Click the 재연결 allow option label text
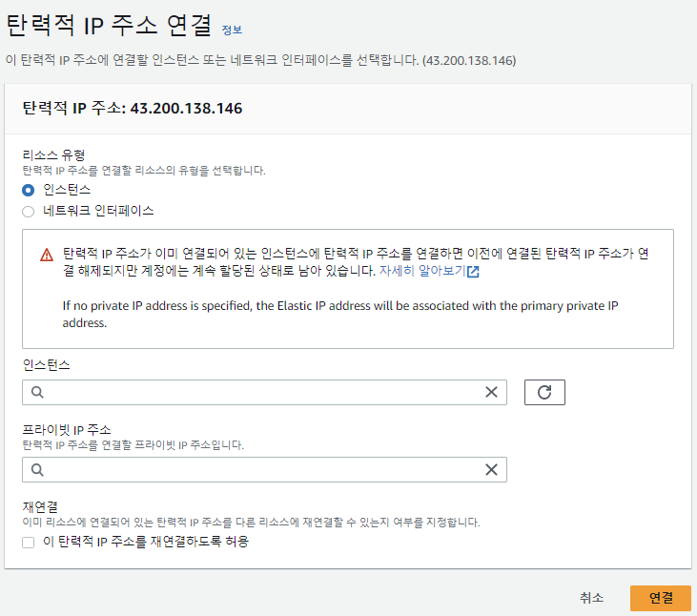The image size is (697, 616). 146,542
